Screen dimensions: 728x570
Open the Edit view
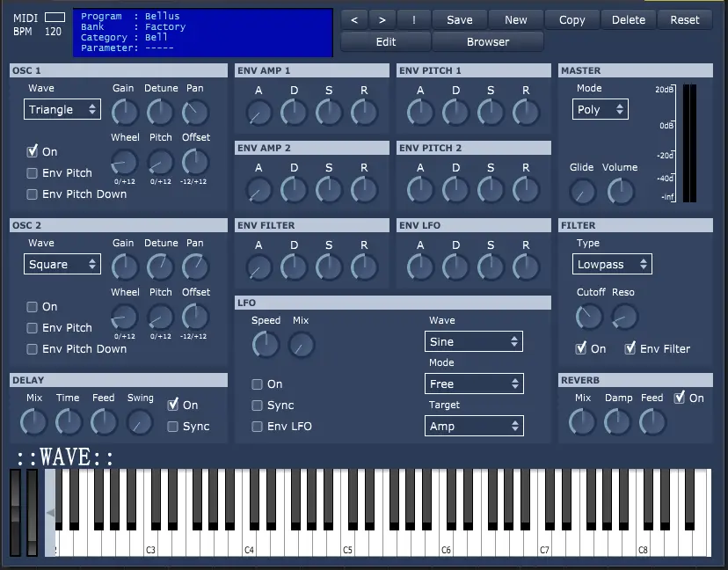pos(385,40)
